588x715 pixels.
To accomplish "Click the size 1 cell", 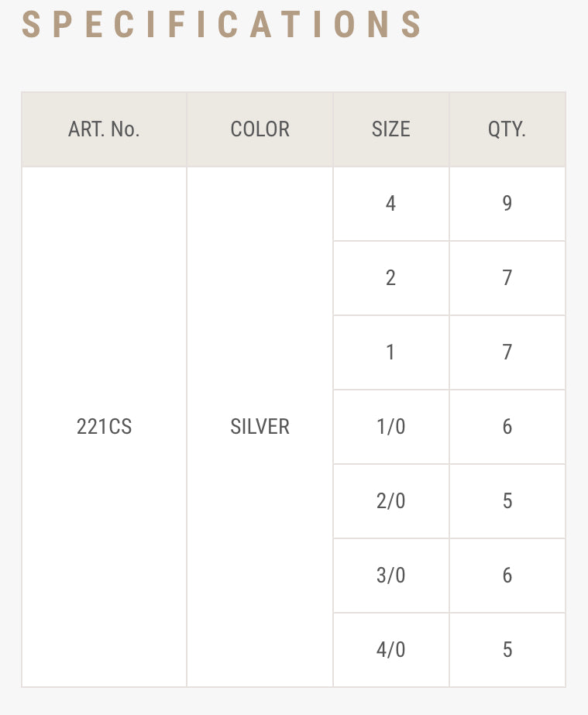I will (390, 352).
